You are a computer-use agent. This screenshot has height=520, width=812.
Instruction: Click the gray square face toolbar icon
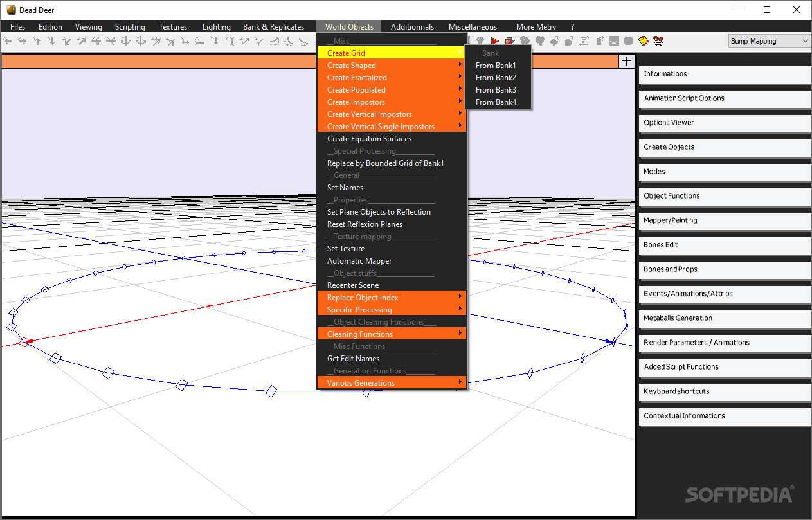pyautogui.click(x=614, y=40)
